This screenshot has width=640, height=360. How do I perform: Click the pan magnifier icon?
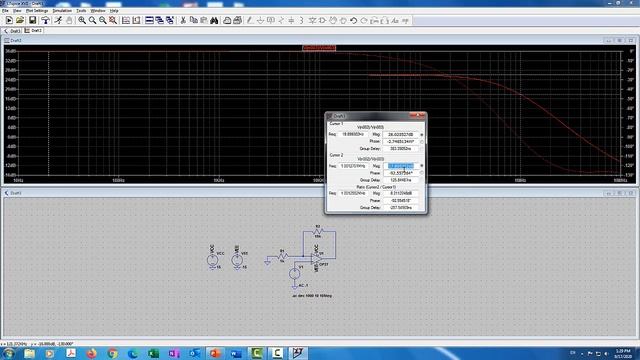pos(93,20)
